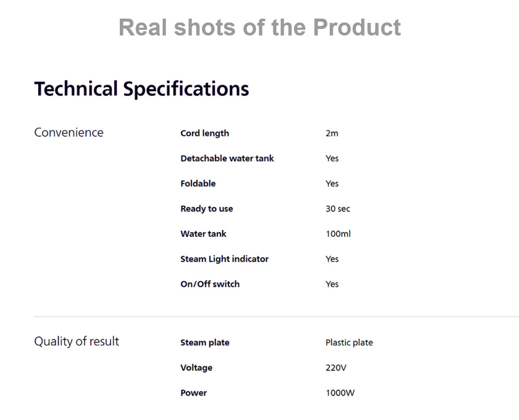Select the Technical Specifications title
The width and height of the screenshot is (519, 420).
(141, 89)
